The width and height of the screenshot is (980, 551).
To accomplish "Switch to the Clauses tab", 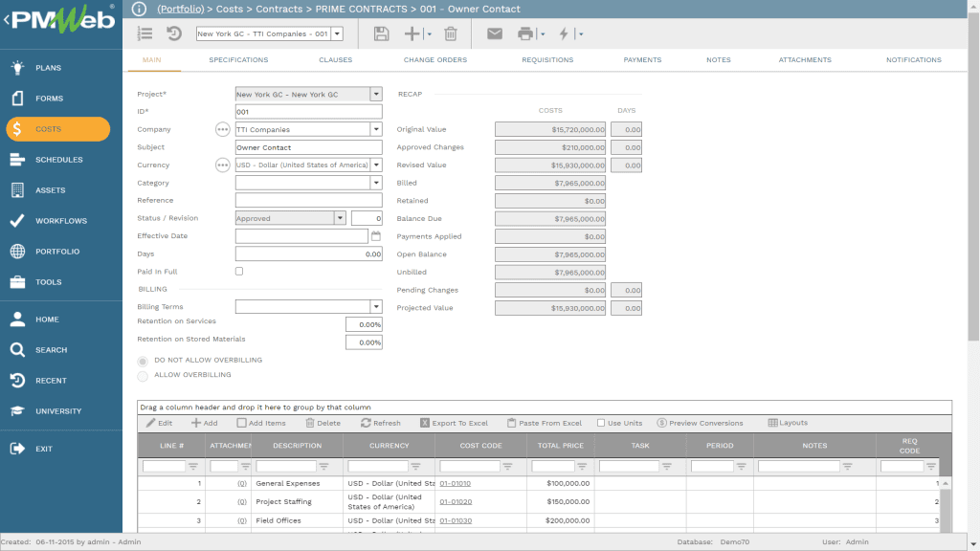I will point(335,60).
